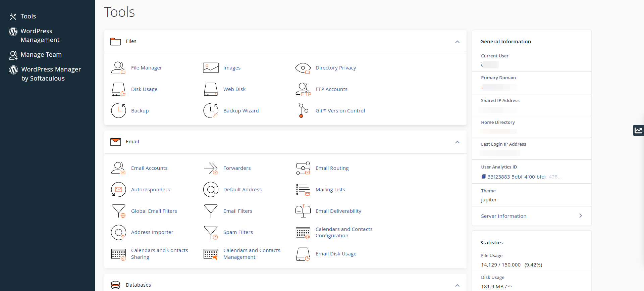Image resolution: width=644 pixels, height=291 pixels.
Task: Open the Server Information link
Action: click(503, 216)
